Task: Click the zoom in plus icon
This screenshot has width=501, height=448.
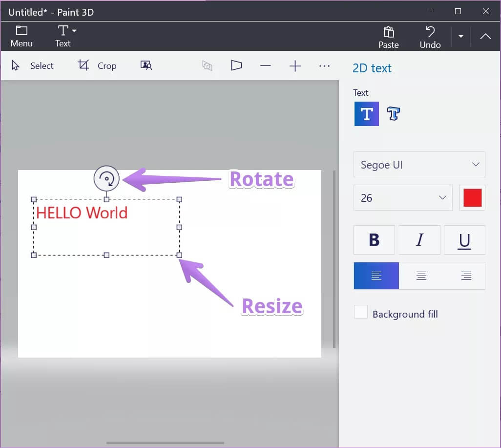Action: [x=295, y=66]
